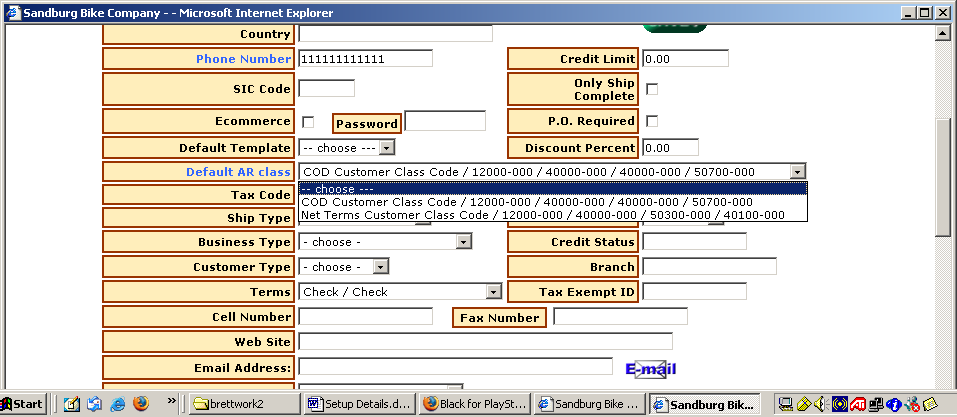Image resolution: width=957 pixels, height=417 pixels.
Task: Expand the Quick Launch overflow chevron
Action: pyautogui.click(x=171, y=402)
